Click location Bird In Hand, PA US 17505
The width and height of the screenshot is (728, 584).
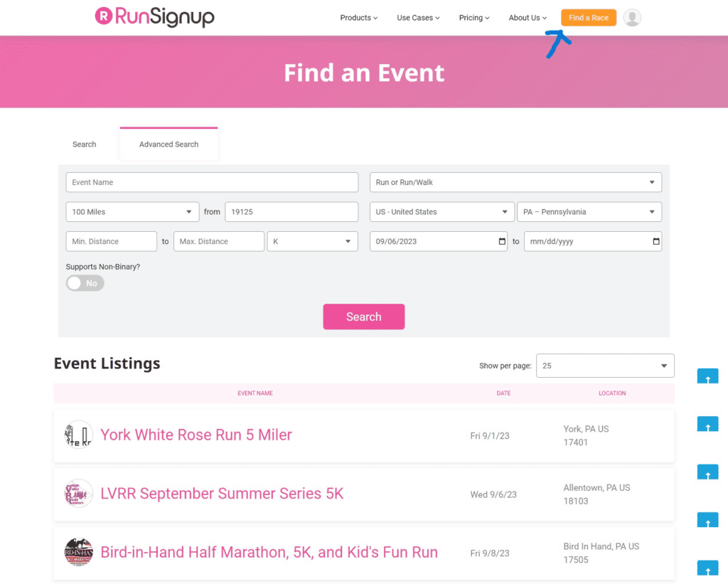point(601,553)
